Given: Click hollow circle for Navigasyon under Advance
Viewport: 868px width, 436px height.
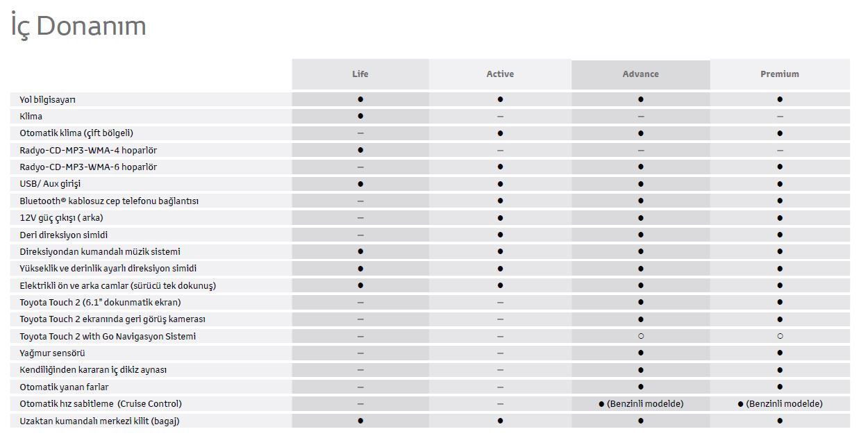Looking at the screenshot, I should click(x=640, y=336).
